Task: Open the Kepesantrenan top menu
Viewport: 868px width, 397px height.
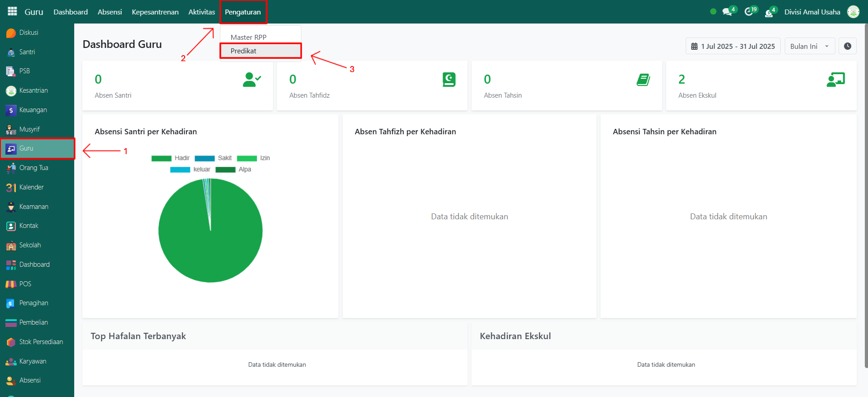Action: 155,12
